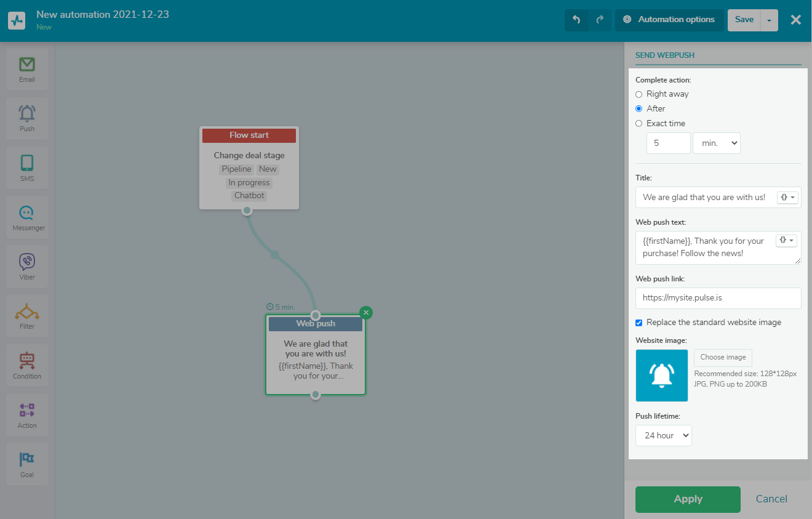Click the Web push input connector
Image resolution: width=812 pixels, height=519 pixels.
[316, 315]
